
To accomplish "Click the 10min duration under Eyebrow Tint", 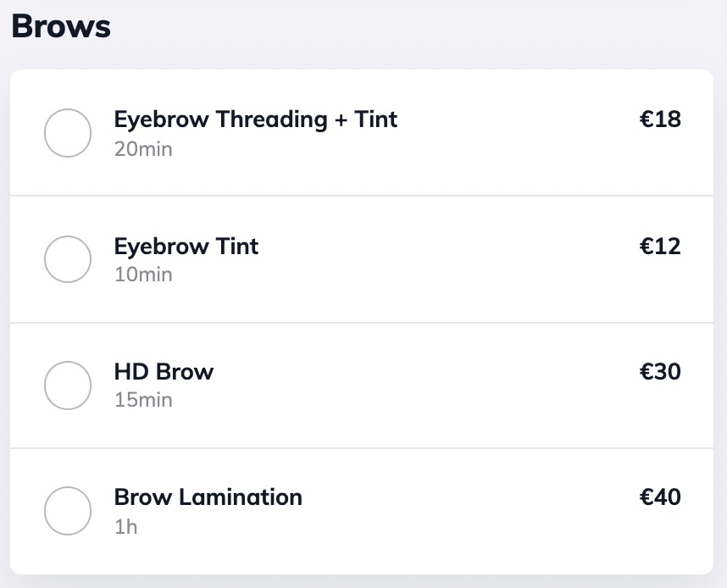I will [143, 275].
